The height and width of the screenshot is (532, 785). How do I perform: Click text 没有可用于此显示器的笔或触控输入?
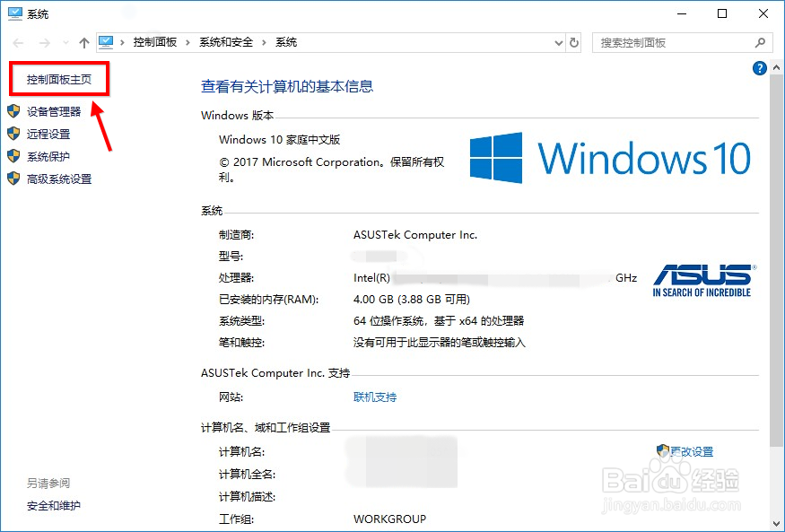coord(439,343)
